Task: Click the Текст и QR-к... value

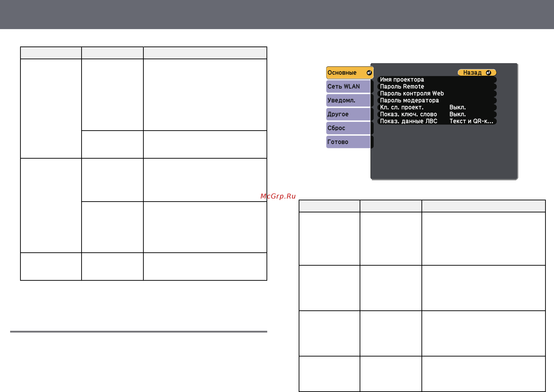Action: (471, 121)
